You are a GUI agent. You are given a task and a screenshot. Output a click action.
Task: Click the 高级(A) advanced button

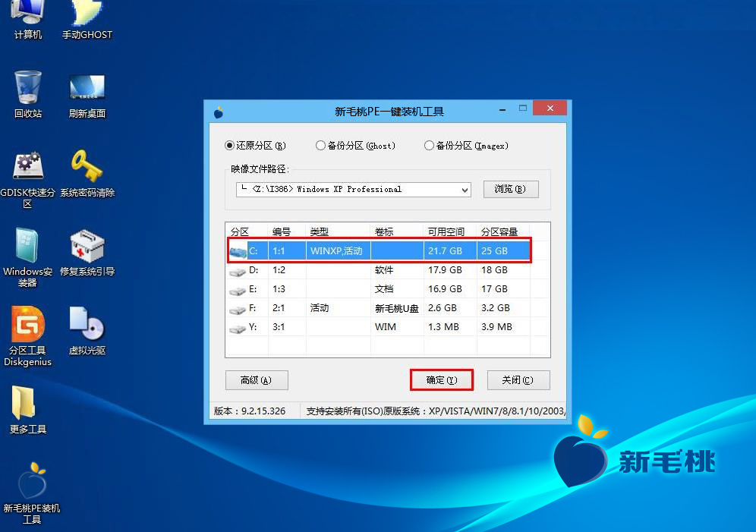(x=257, y=380)
